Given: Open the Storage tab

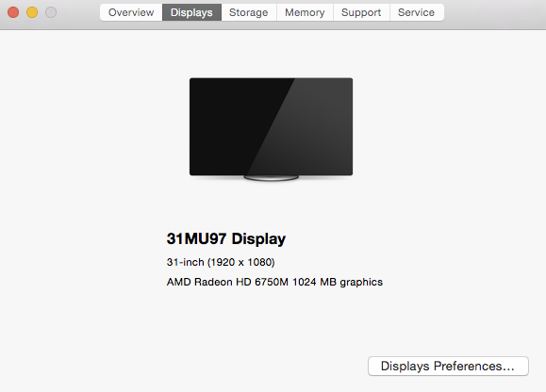Looking at the screenshot, I should coord(249,12).
